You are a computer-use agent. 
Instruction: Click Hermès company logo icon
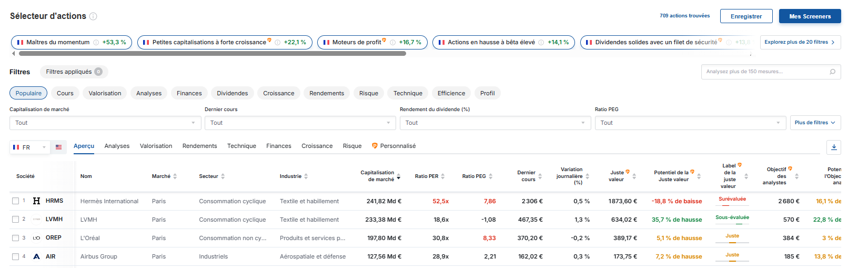click(x=36, y=201)
